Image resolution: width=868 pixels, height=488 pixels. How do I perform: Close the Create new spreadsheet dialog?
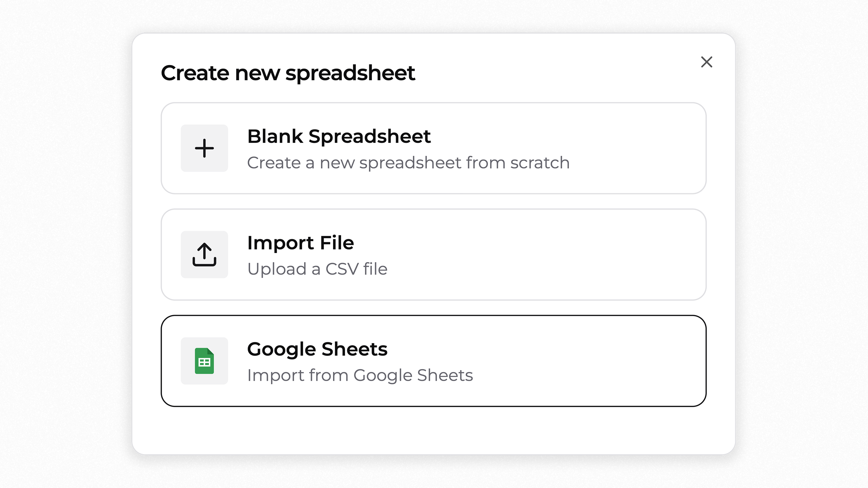click(706, 62)
